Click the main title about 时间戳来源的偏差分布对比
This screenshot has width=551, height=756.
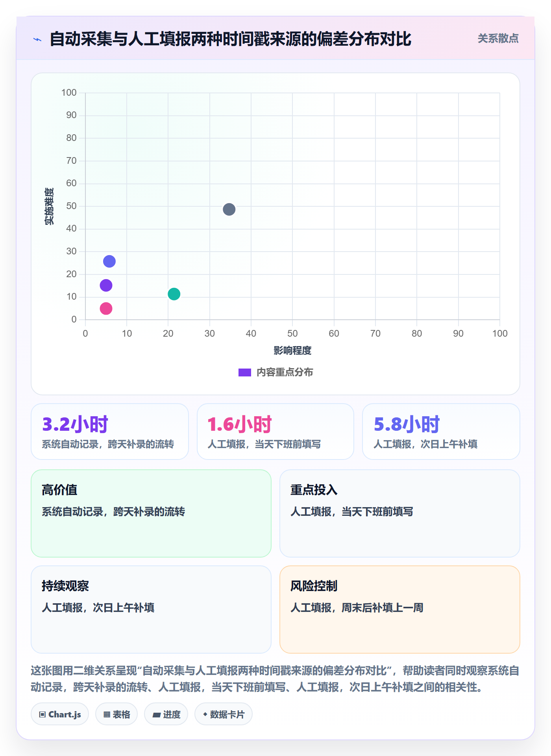[x=231, y=39]
